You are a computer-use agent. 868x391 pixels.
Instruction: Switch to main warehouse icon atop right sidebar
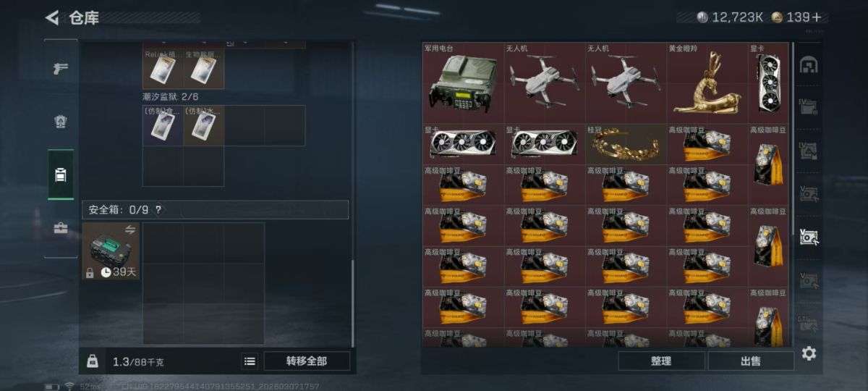809,65
